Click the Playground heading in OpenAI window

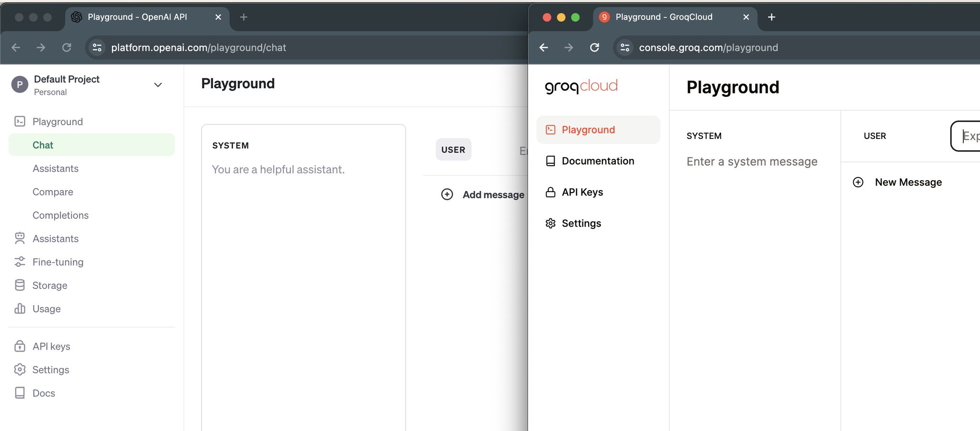238,84
